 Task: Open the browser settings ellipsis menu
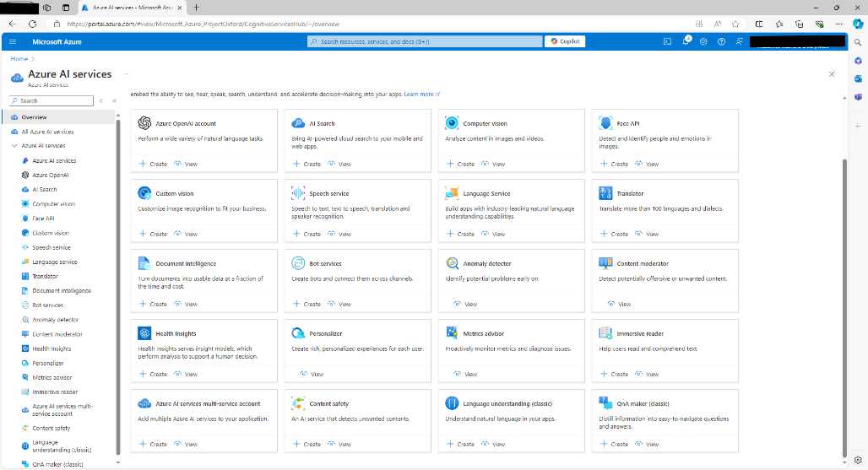click(839, 24)
